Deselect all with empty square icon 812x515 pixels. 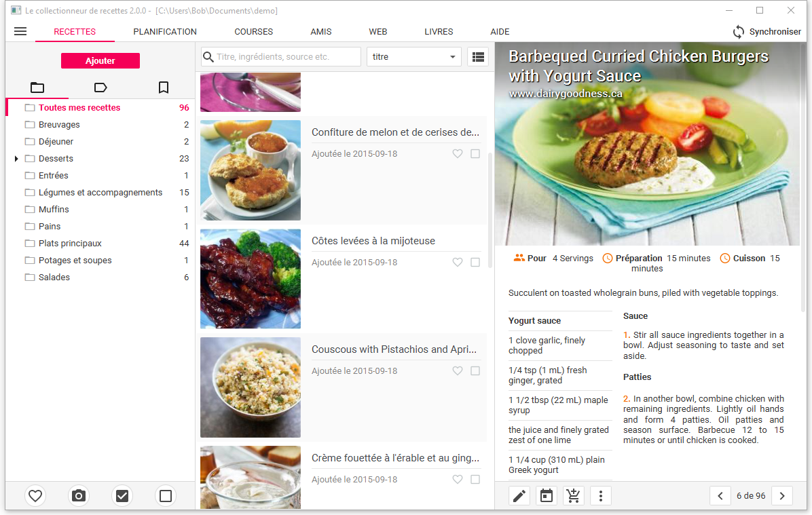click(x=166, y=496)
